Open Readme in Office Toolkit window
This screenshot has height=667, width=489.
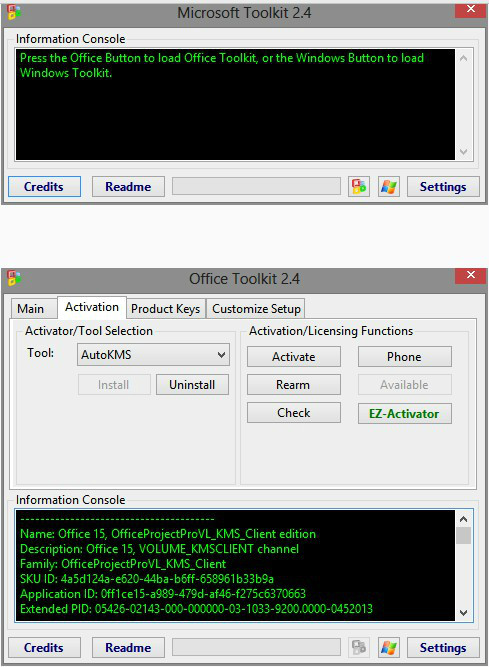pyautogui.click(x=128, y=647)
